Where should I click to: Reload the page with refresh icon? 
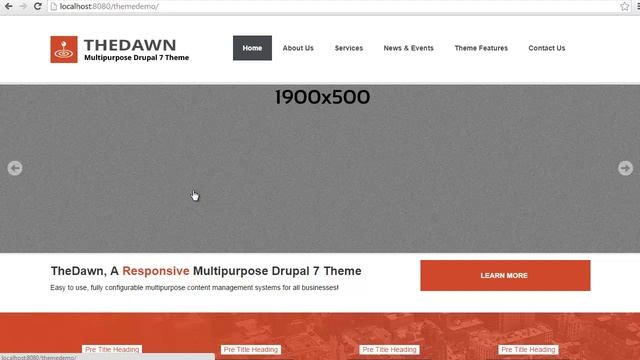click(38, 6)
